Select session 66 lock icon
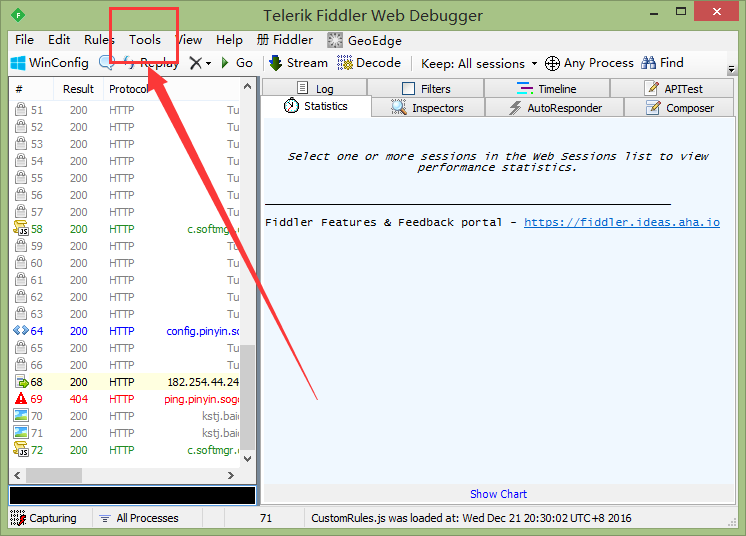This screenshot has width=746, height=536. 21,364
